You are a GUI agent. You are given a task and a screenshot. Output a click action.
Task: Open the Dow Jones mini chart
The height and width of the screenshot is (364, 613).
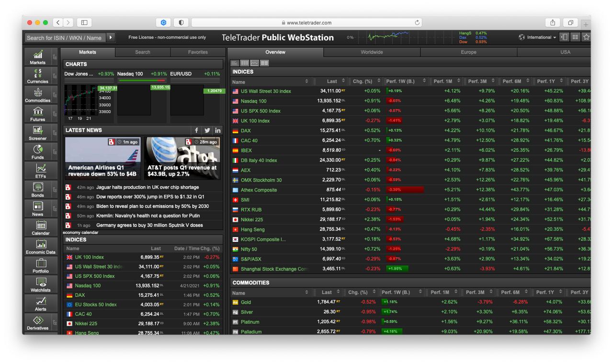coord(89,100)
